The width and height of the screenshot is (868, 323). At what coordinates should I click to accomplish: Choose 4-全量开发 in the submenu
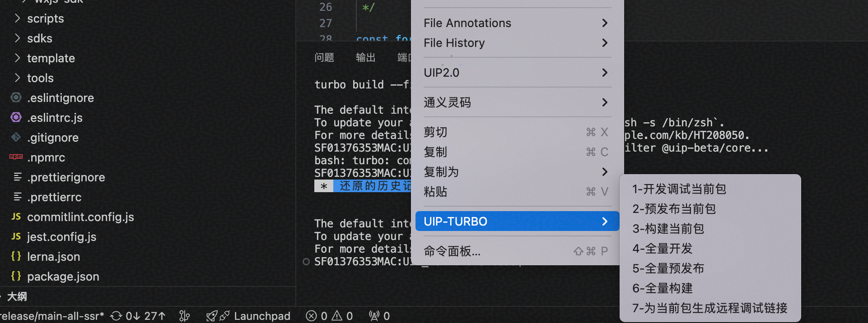coord(710,249)
